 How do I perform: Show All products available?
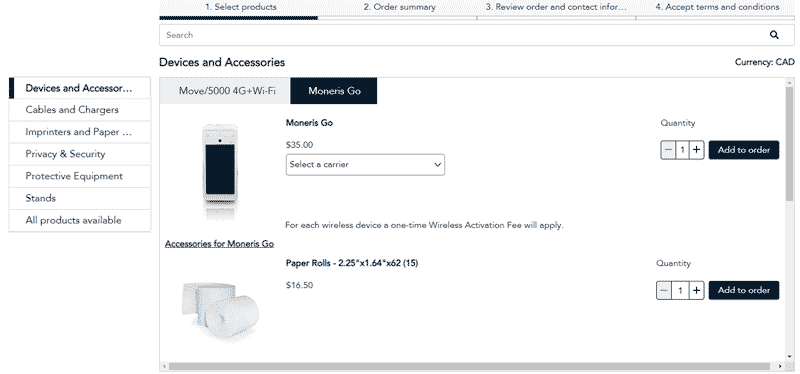click(80, 220)
